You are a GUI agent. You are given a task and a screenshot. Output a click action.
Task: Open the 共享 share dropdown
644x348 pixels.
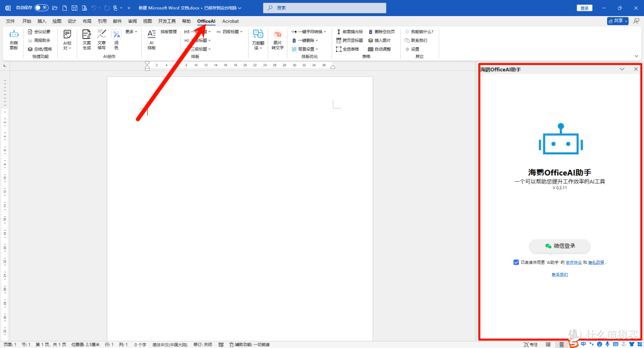click(617, 21)
